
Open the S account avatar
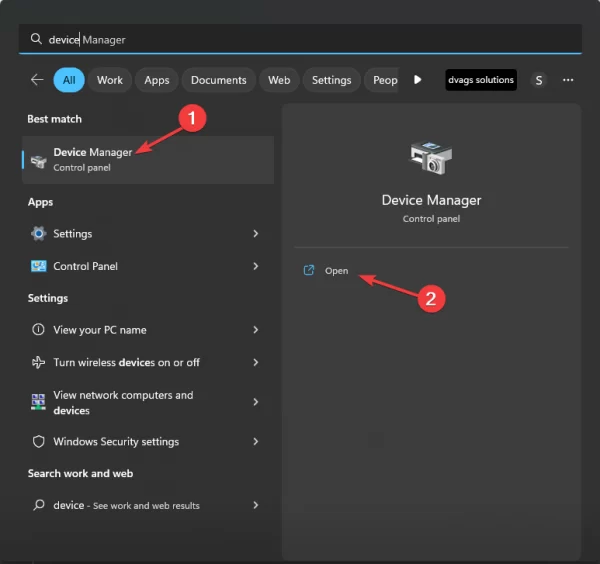(539, 80)
